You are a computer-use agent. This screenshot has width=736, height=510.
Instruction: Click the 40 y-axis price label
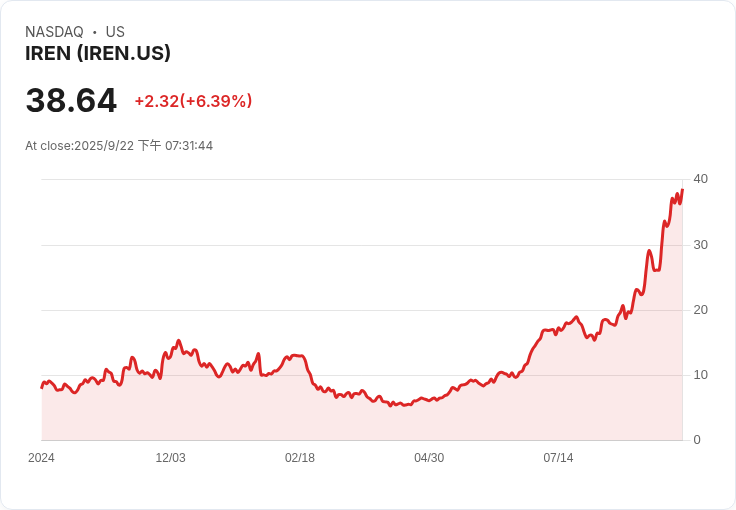coord(701,179)
